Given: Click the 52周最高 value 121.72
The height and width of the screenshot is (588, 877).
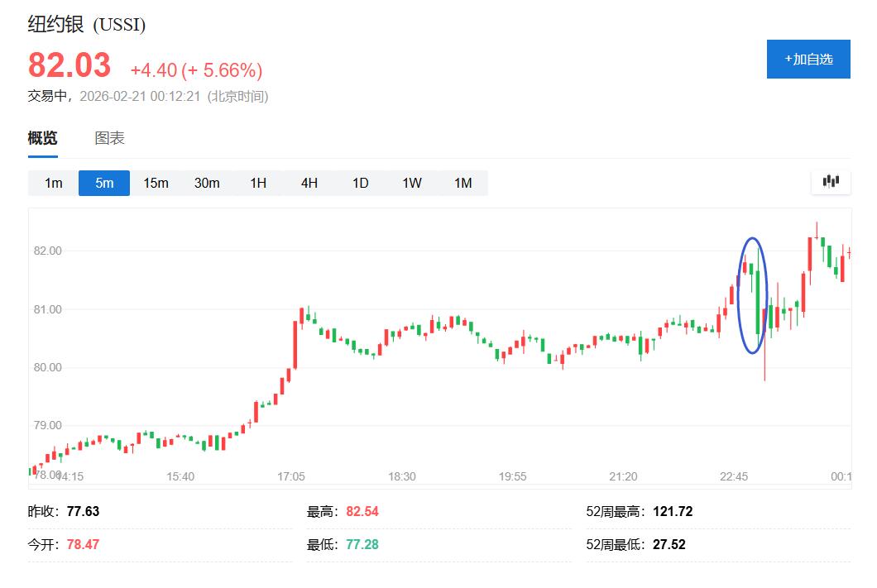Looking at the screenshot, I should [x=673, y=512].
